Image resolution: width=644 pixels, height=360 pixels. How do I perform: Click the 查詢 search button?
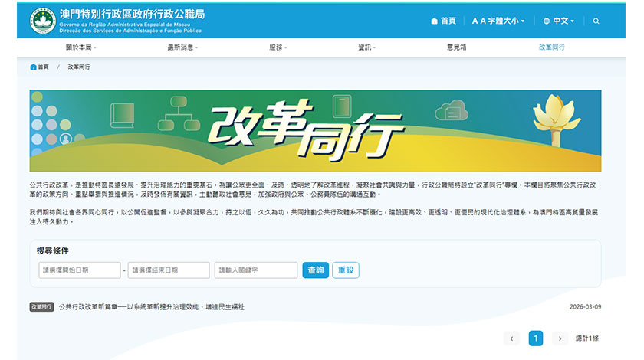tap(315, 270)
